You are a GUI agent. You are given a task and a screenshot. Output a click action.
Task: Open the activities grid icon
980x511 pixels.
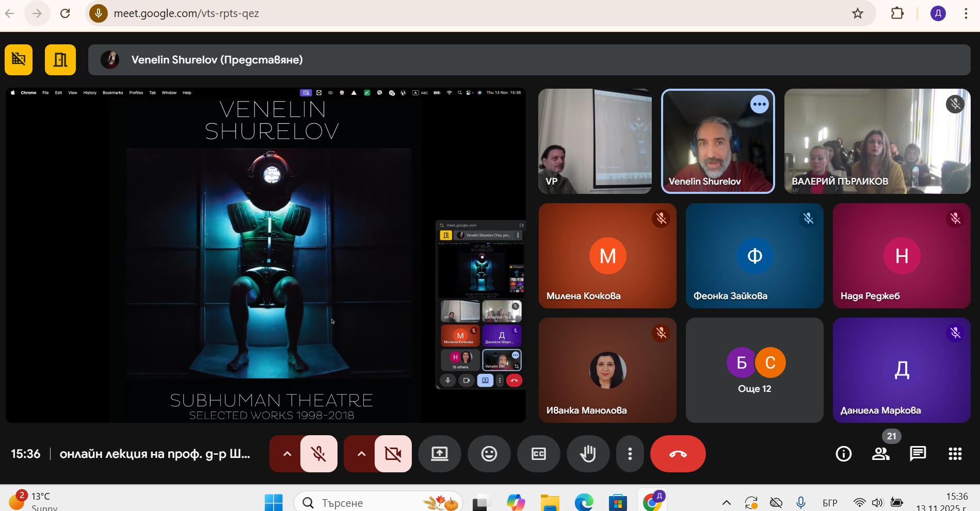pyautogui.click(x=955, y=454)
